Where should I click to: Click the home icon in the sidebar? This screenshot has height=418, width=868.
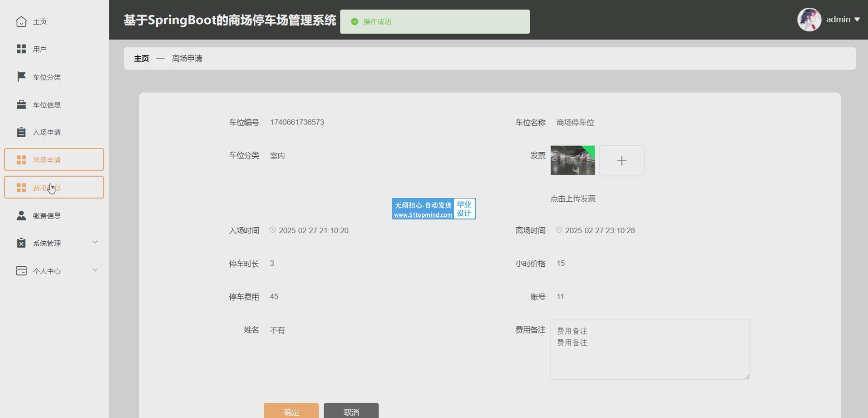(x=21, y=21)
